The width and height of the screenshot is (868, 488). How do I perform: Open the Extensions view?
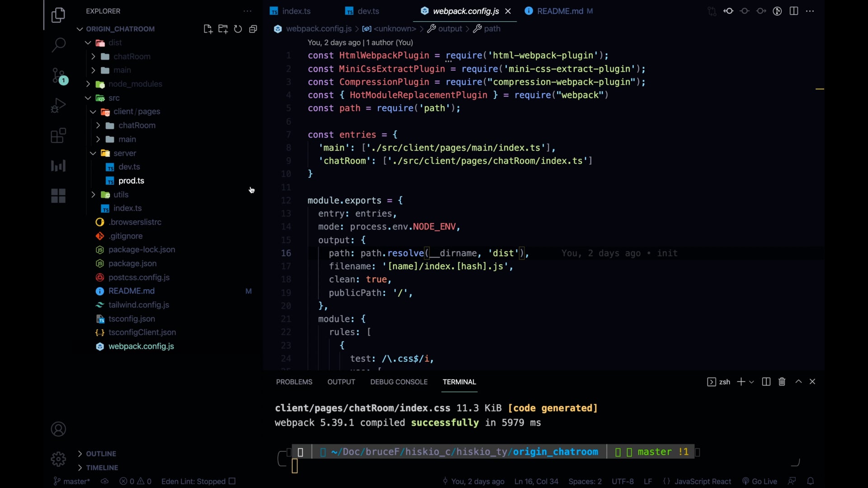[x=58, y=135]
